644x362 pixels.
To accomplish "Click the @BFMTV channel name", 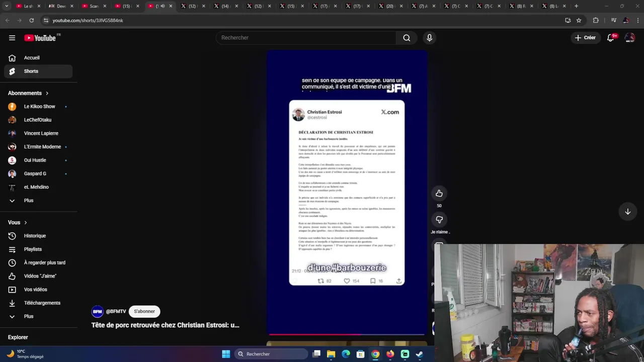I will click(x=116, y=312).
